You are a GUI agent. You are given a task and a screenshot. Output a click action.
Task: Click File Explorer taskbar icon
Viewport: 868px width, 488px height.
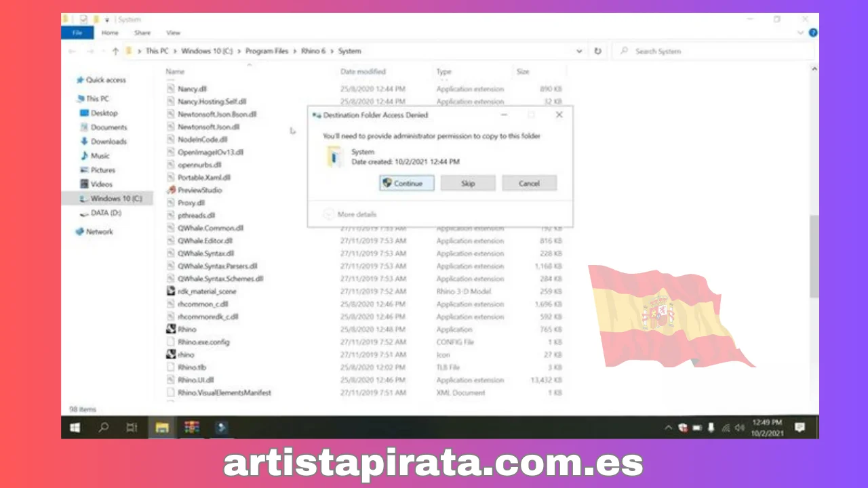point(161,428)
